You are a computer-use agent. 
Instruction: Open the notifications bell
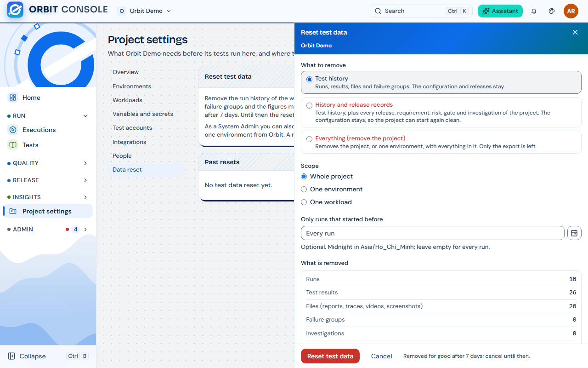coord(534,11)
